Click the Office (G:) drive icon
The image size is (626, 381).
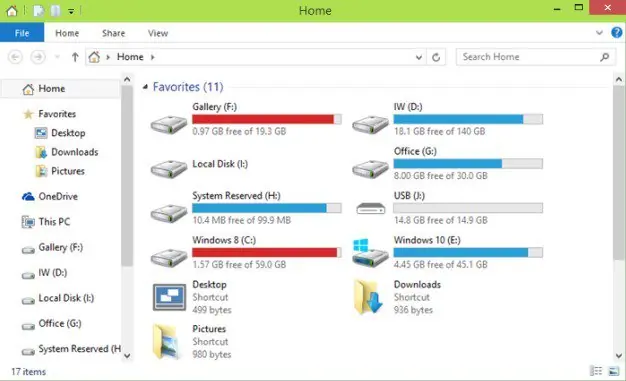pyautogui.click(x=370, y=169)
